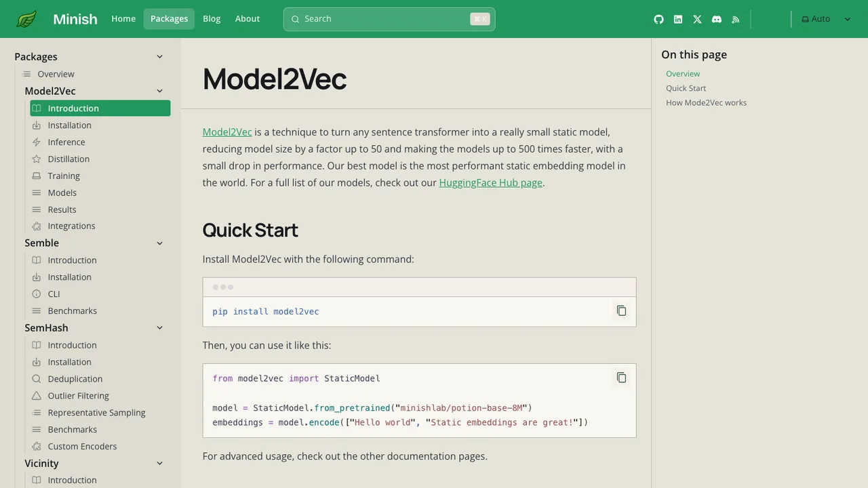Jump to Quick Start in On this page
Screen dimensions: 868x488
click(x=686, y=88)
